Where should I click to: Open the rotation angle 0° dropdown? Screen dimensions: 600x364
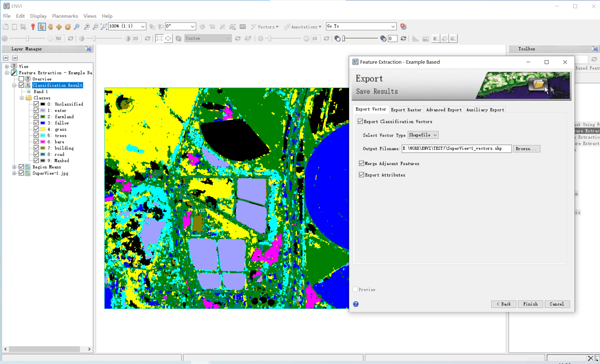pos(181,26)
